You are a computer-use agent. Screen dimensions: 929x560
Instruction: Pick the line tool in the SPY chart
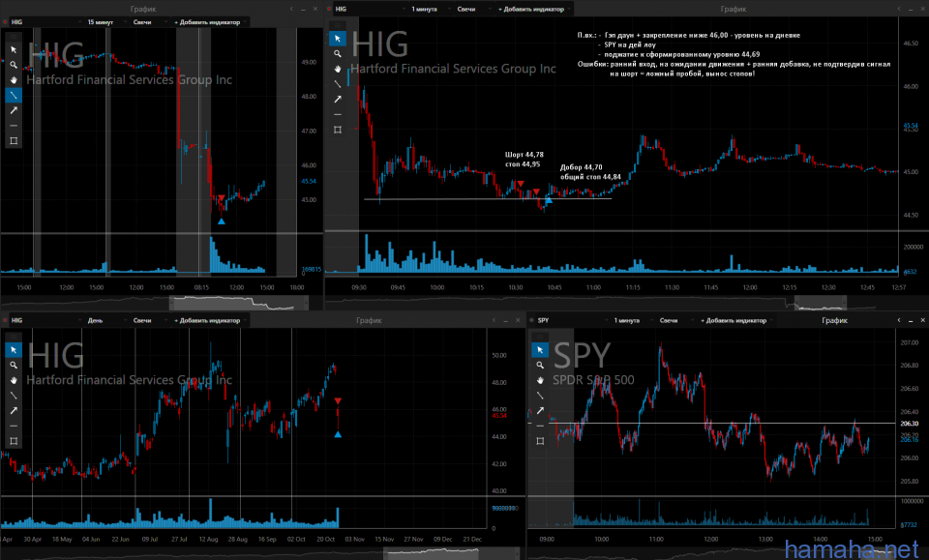point(540,396)
